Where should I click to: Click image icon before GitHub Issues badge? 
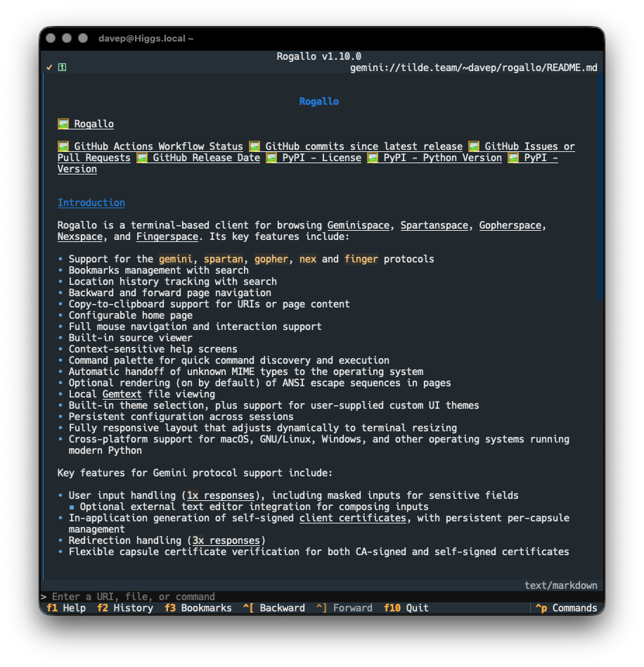click(x=474, y=146)
